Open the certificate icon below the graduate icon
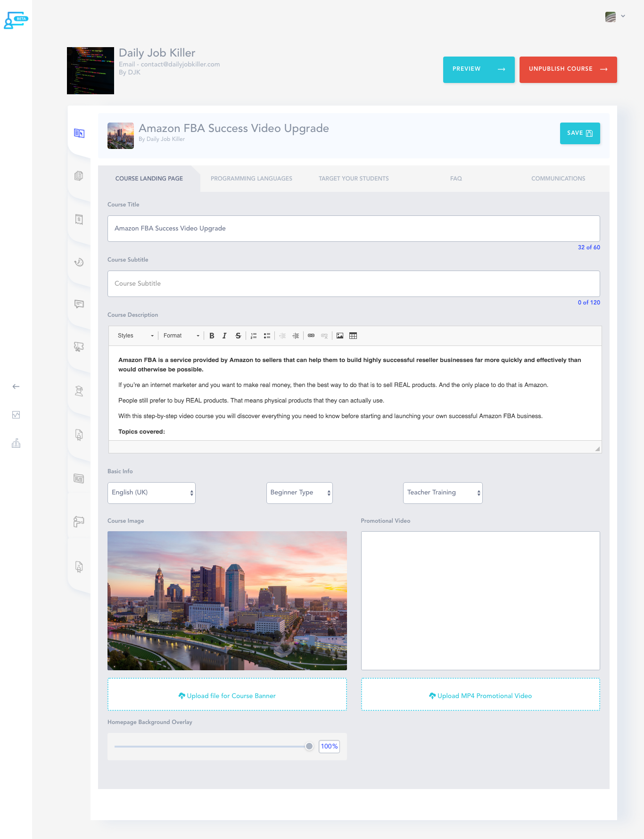This screenshot has height=839, width=644. pos(79,435)
